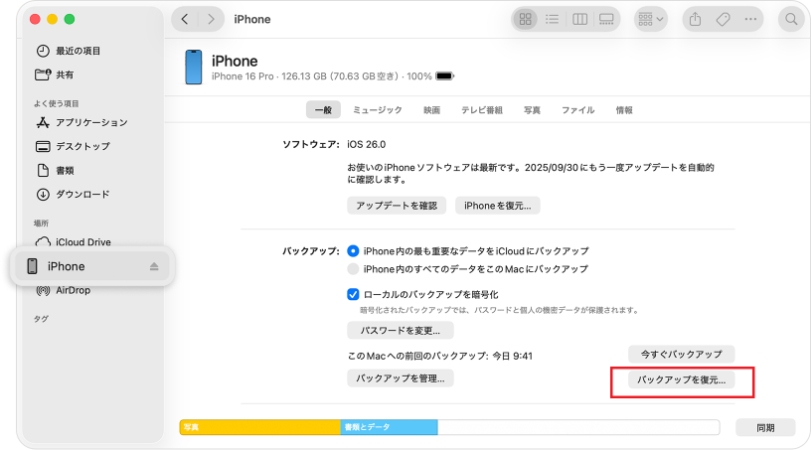Switch to the 情報 tab
The width and height of the screenshot is (811, 450).
point(624,110)
